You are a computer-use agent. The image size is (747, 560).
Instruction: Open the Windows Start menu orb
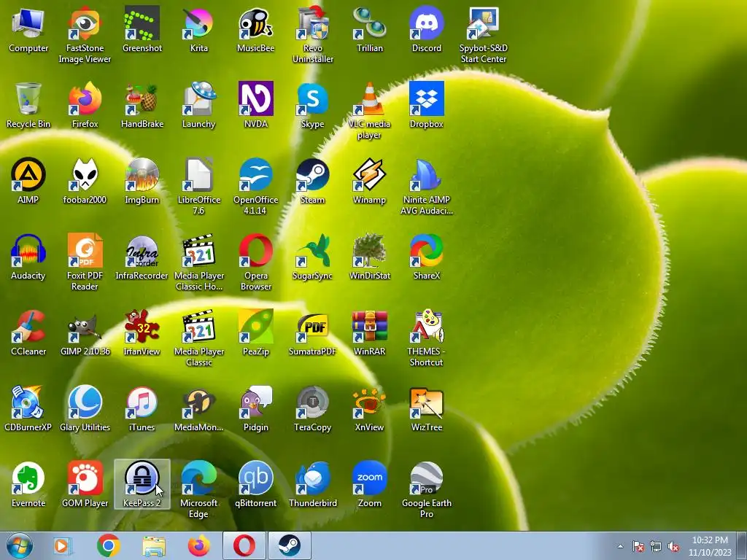[x=19, y=545]
